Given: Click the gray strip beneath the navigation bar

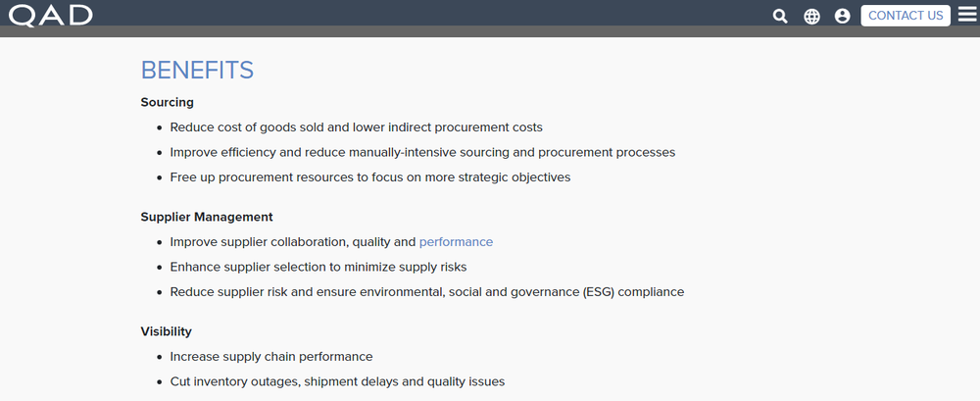Looking at the screenshot, I should (490, 31).
